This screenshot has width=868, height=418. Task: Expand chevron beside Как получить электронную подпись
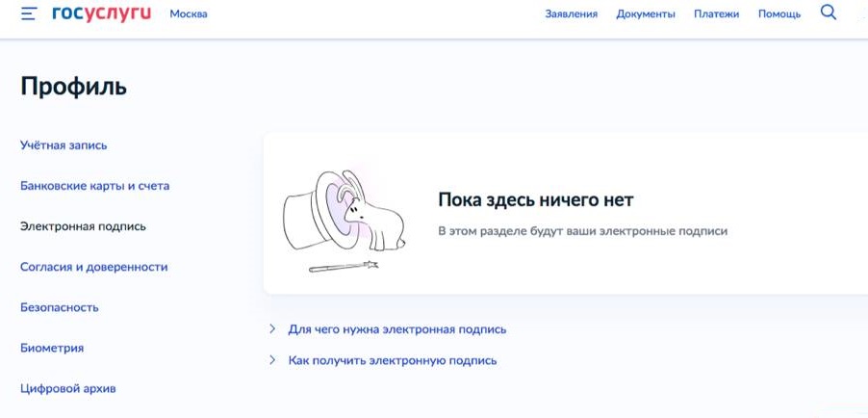point(271,360)
